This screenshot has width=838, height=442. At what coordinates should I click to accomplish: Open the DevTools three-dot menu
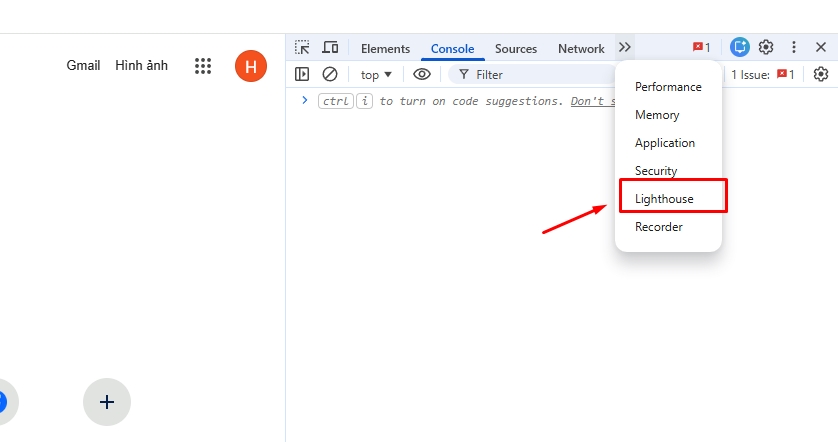coord(794,47)
